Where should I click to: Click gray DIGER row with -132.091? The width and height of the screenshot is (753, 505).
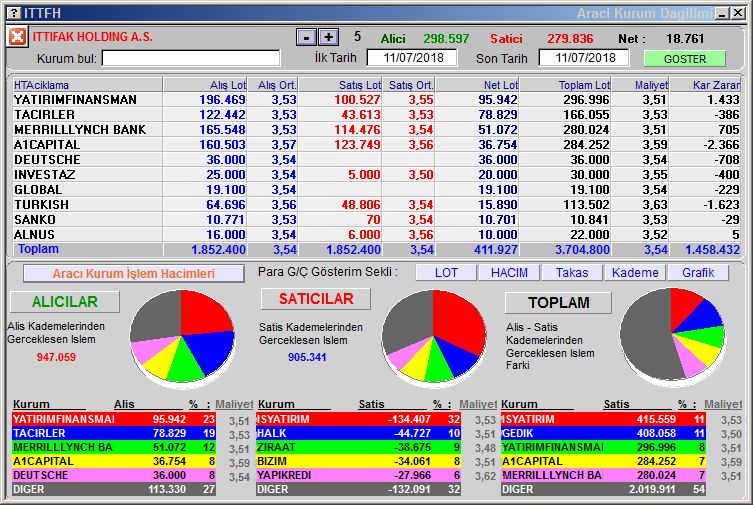tap(359, 489)
